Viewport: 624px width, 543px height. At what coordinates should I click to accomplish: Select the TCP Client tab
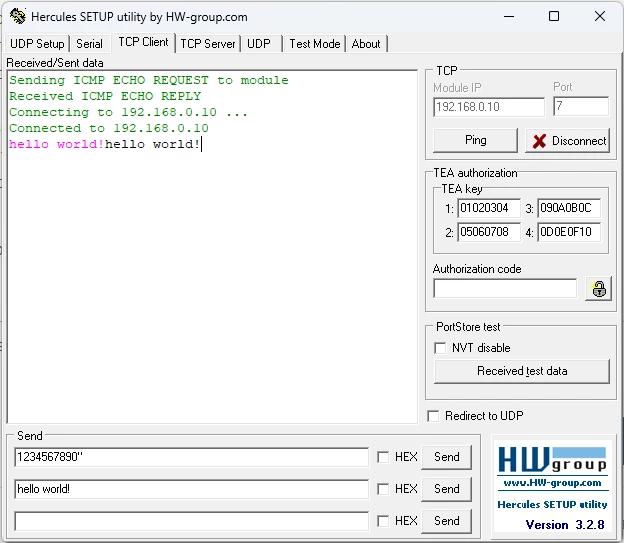[x=143, y=42]
